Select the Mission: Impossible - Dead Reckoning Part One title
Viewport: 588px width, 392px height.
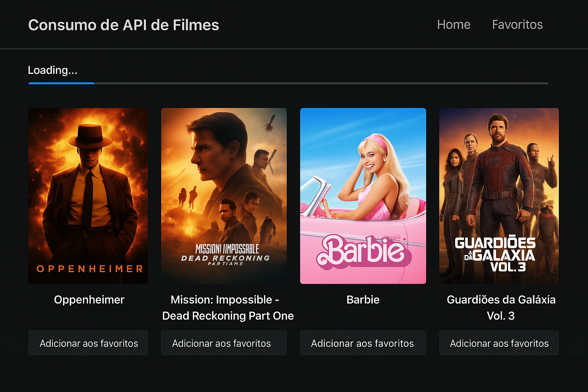pos(228,308)
